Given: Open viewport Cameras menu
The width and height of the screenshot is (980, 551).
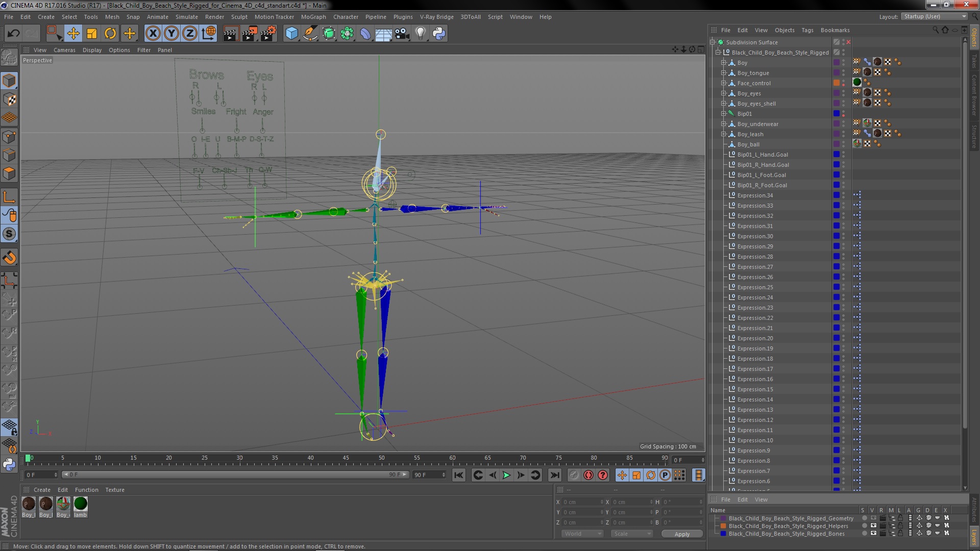Looking at the screenshot, I should coord(64,50).
